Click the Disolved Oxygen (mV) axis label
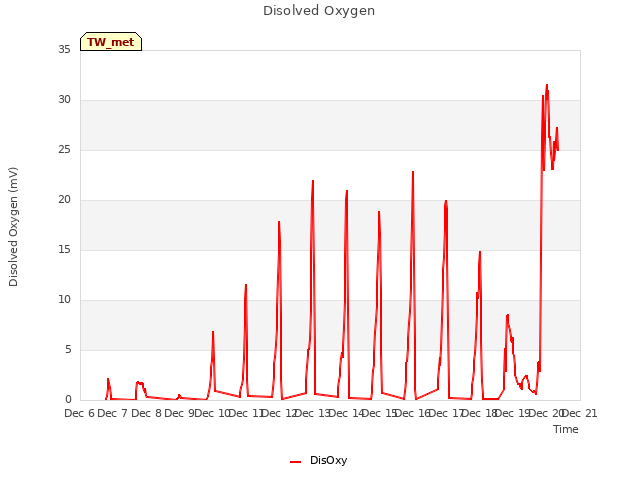This screenshot has height=480, width=640. [x=13, y=227]
